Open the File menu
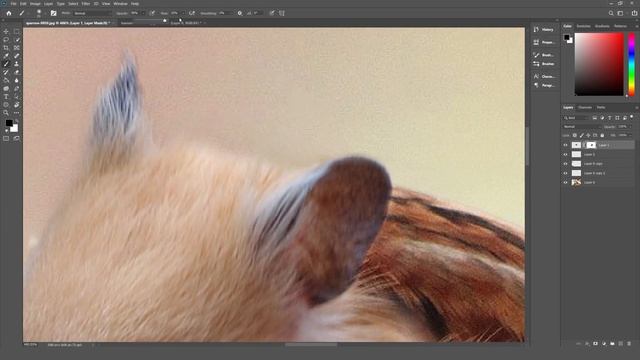 (13, 3)
